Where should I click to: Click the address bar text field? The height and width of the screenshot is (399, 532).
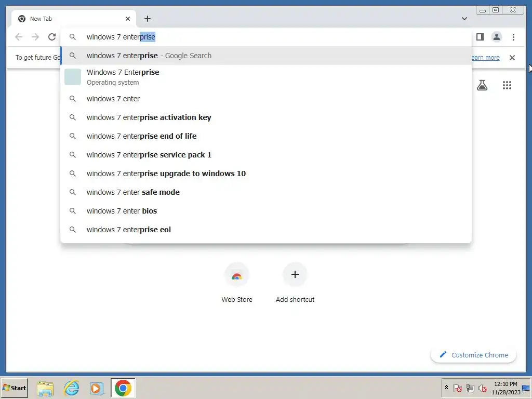265,37
